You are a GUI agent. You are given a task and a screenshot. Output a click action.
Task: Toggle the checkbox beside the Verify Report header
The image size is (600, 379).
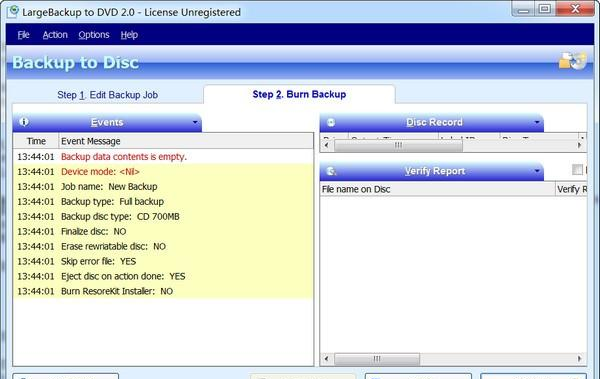pos(577,169)
